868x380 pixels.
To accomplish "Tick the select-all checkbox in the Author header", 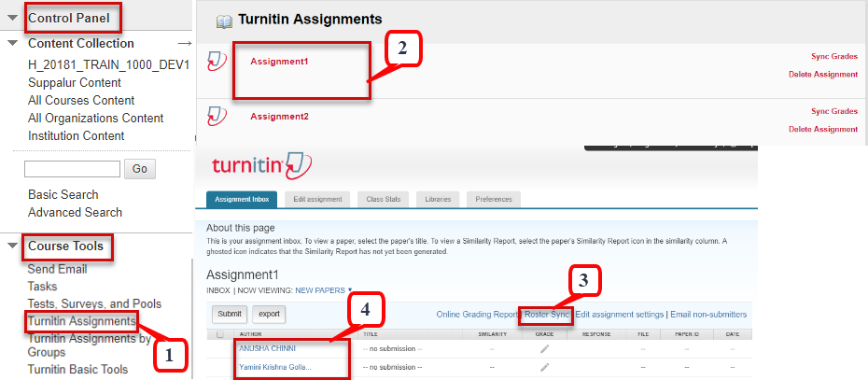I will pos(220,333).
